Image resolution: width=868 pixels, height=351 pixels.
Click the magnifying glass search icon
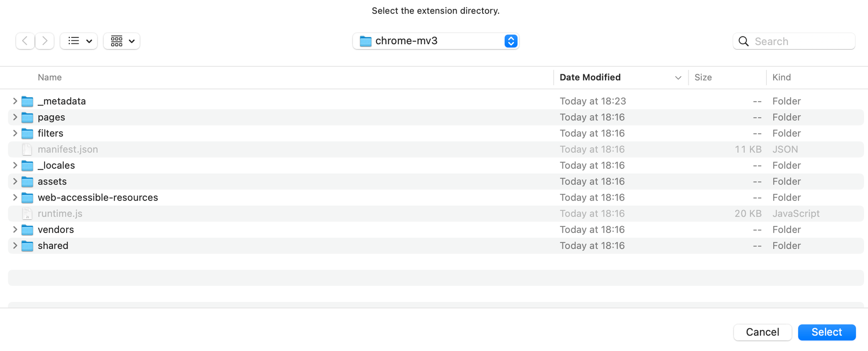(743, 41)
